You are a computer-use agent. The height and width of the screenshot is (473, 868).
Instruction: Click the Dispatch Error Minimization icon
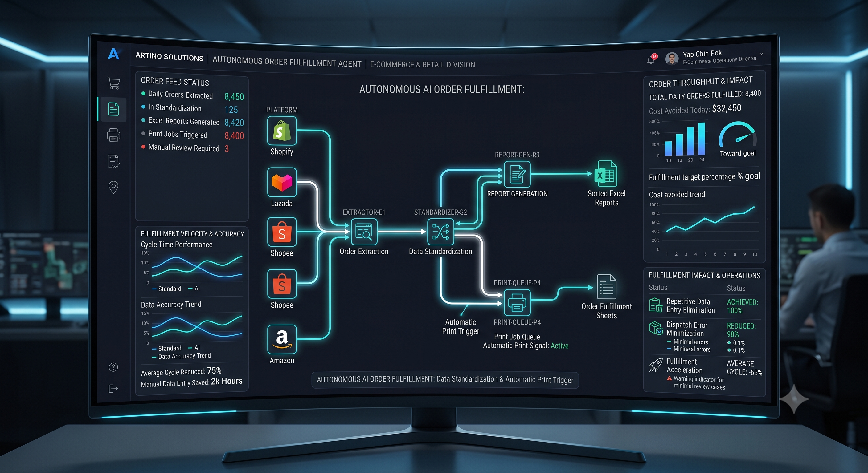pos(656,328)
